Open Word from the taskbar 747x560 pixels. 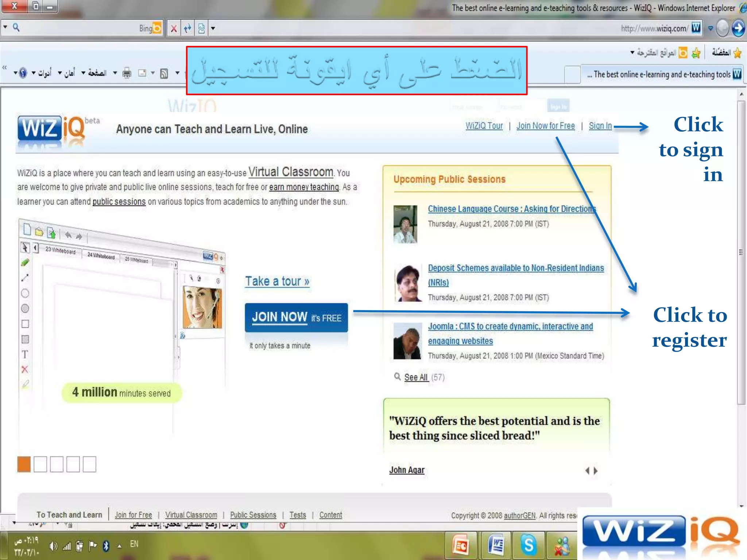496,545
